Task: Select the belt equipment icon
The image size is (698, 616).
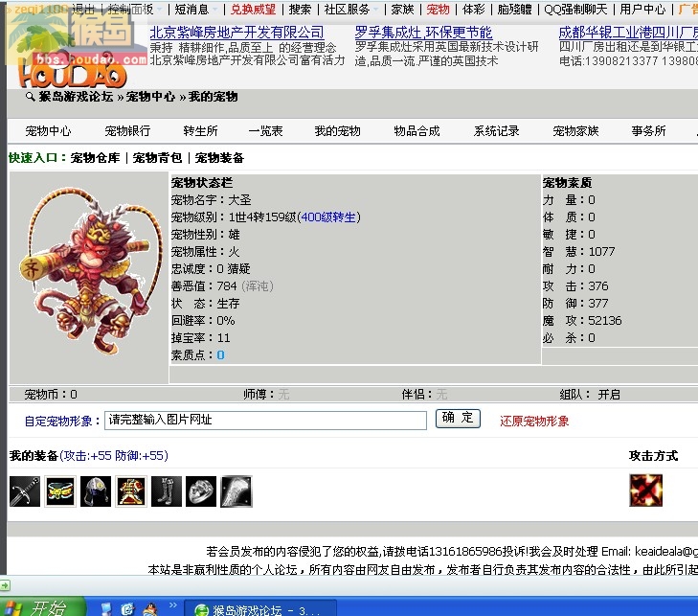Action: (60, 491)
